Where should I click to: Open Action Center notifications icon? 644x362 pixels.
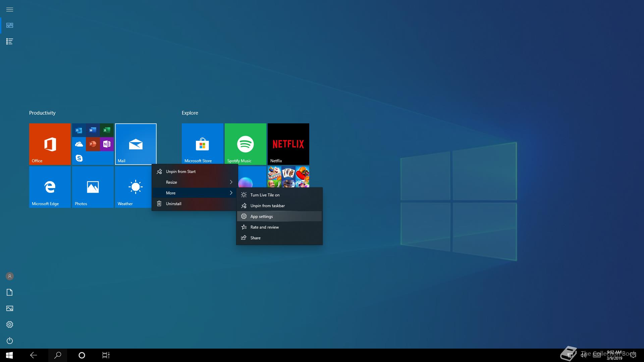pyautogui.click(x=633, y=355)
